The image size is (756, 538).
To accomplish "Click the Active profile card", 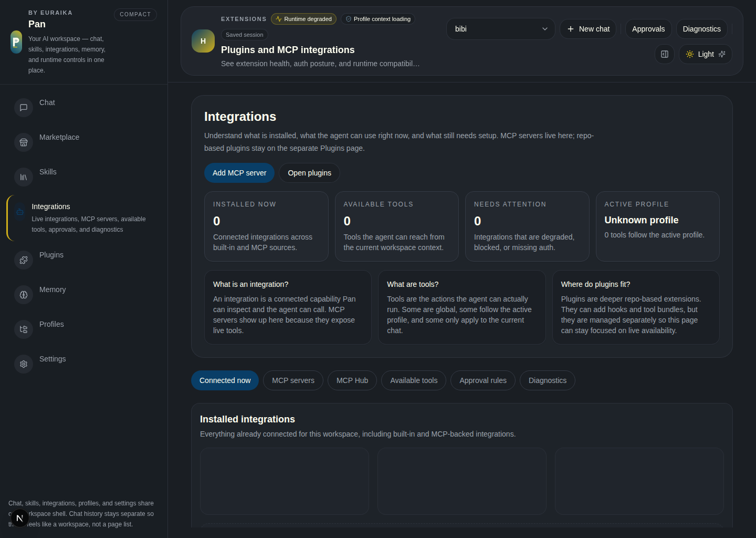I will pos(658,226).
